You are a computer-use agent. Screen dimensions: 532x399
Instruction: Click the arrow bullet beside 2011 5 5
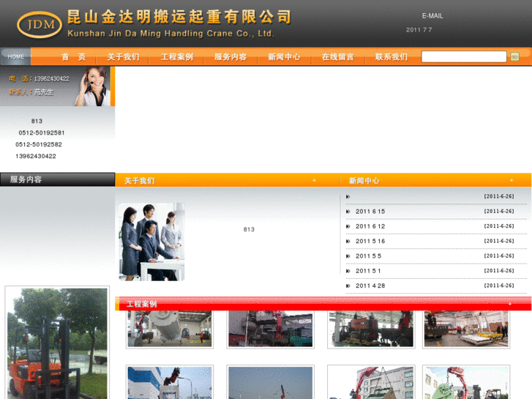(348, 256)
